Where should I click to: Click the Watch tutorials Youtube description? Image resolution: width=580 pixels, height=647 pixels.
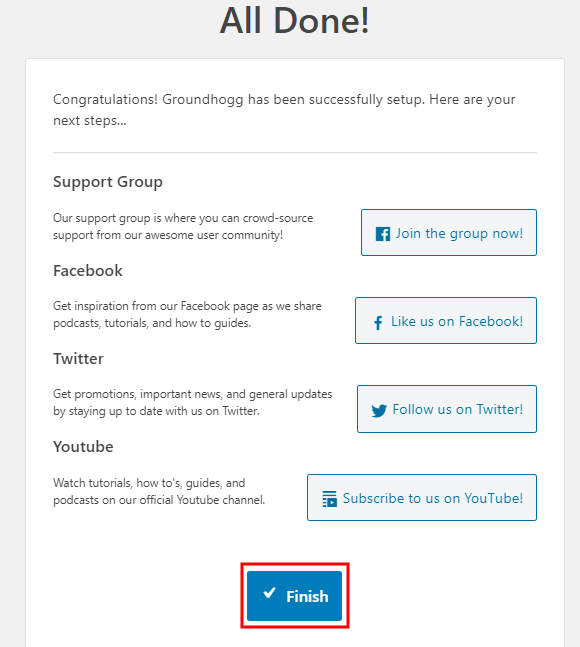pos(159,491)
